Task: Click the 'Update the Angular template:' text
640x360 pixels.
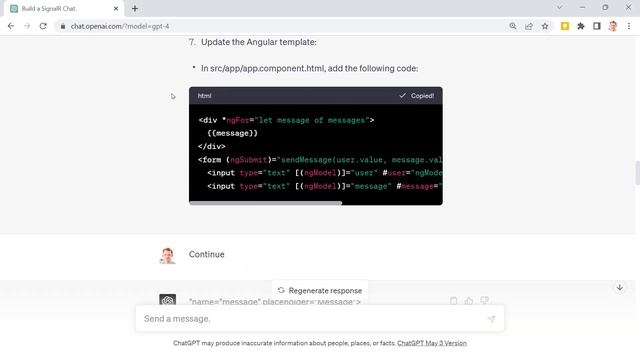Action: pyautogui.click(x=259, y=42)
